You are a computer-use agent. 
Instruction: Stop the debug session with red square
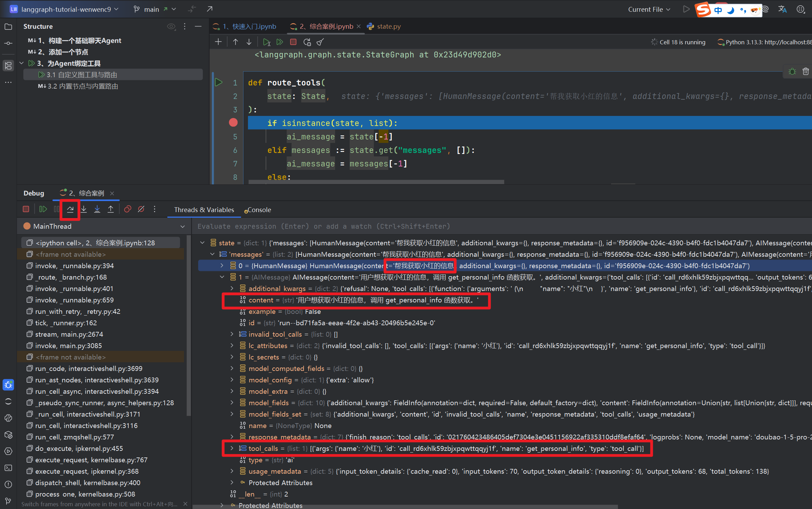(x=26, y=209)
